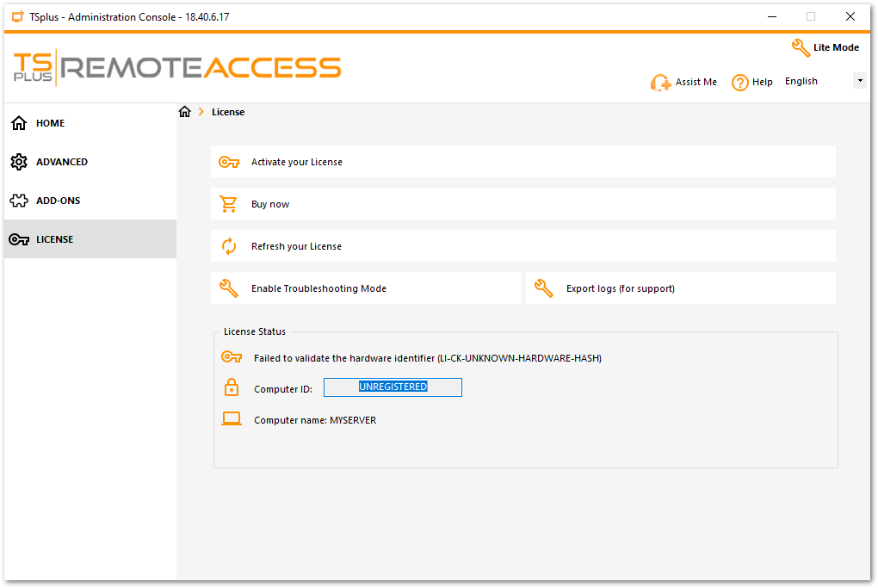The image size is (878, 588).
Task: Open Advanced settings via the gear icon
Action: point(18,162)
